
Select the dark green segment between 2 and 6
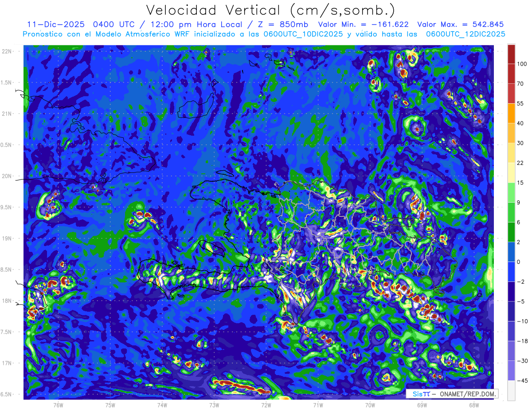511,232
